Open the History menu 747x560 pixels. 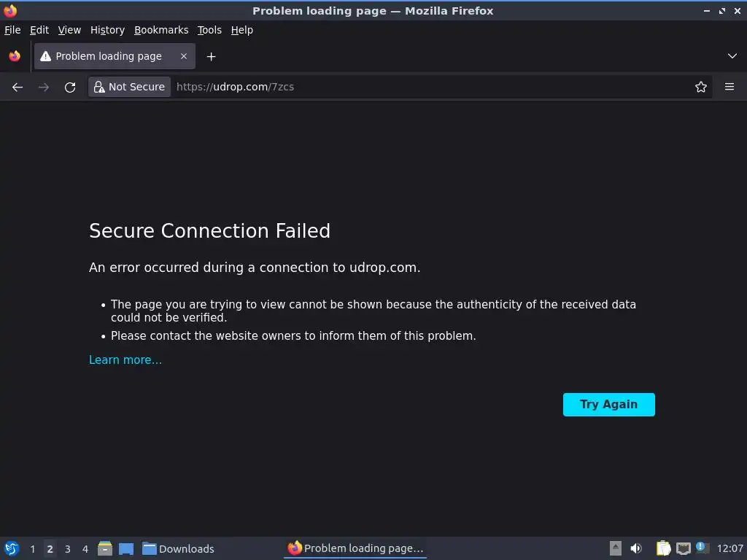coord(107,30)
